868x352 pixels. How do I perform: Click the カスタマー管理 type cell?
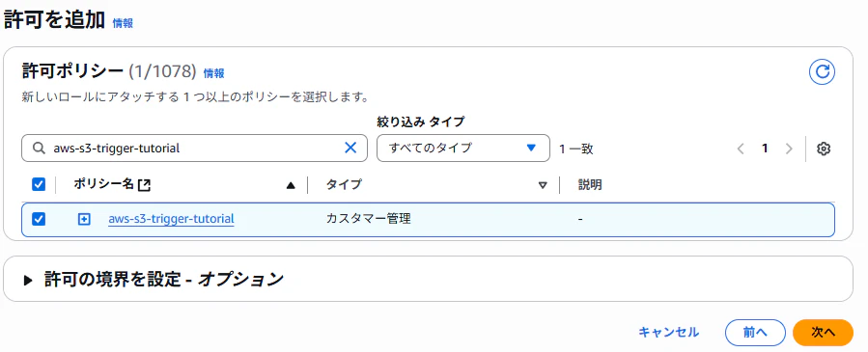[369, 219]
